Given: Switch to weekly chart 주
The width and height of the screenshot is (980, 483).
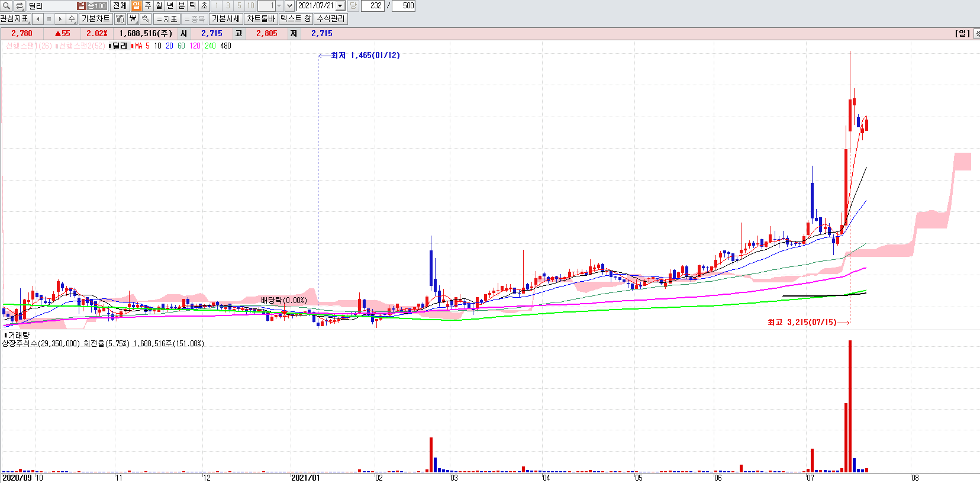Looking at the screenshot, I should click(x=147, y=6).
